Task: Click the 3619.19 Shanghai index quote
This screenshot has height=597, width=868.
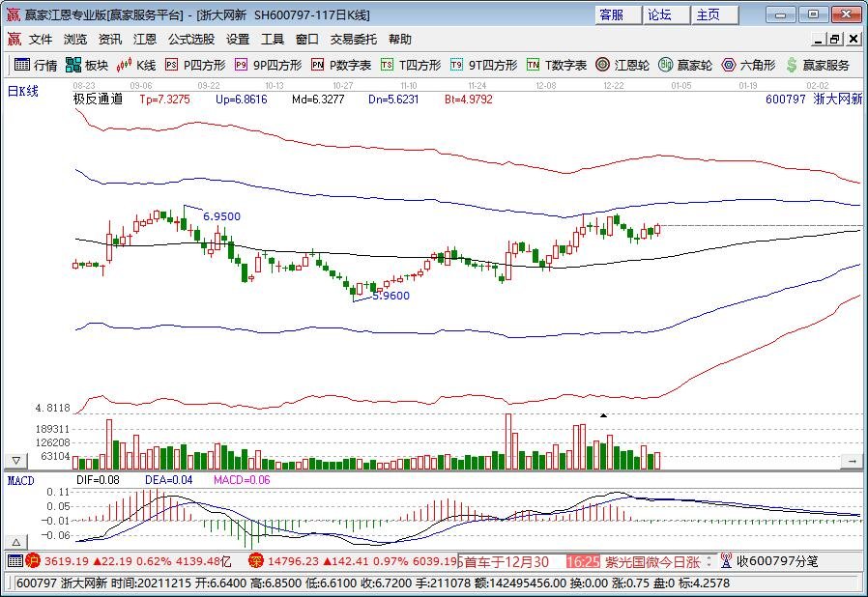Action: (x=67, y=561)
